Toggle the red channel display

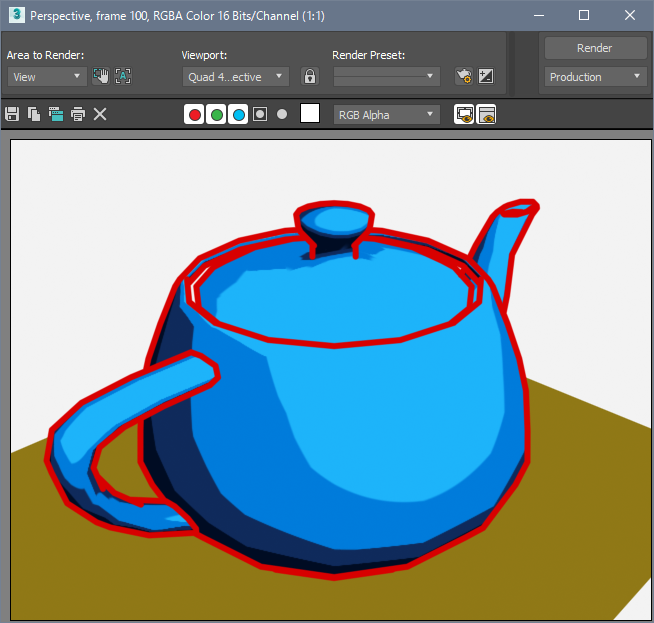(194, 115)
